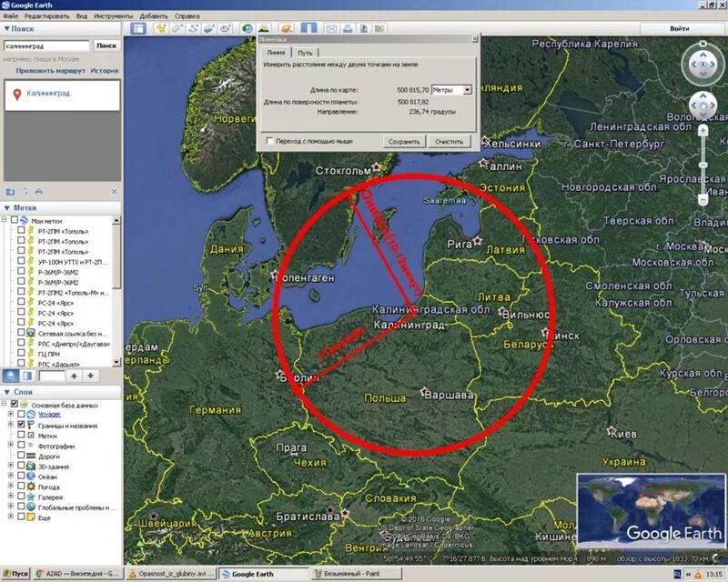This screenshot has height=582, width=728.
Task: Click the planet switcher toolbar icon
Action: (286, 28)
